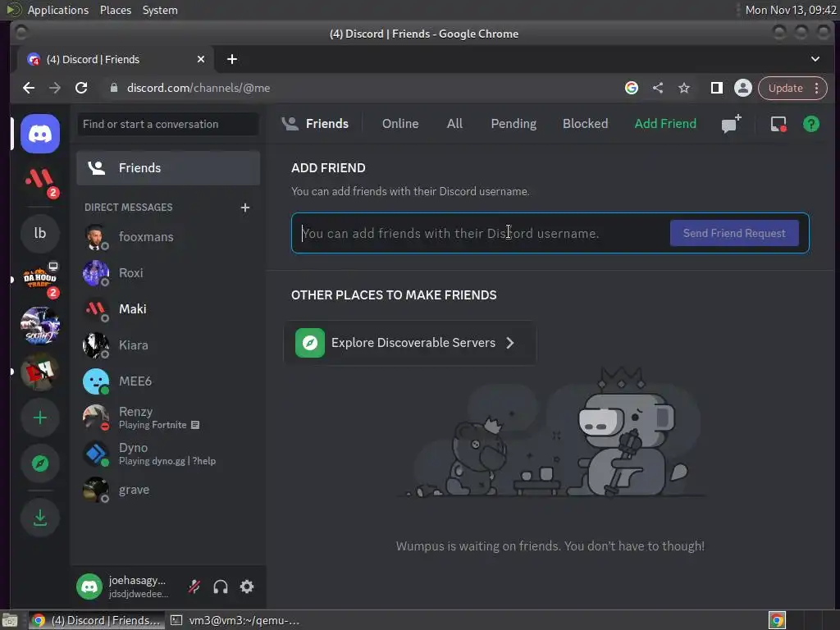Click joehasagy user avatar in bottom panel
Viewport: 840px width, 630px height.
89,587
